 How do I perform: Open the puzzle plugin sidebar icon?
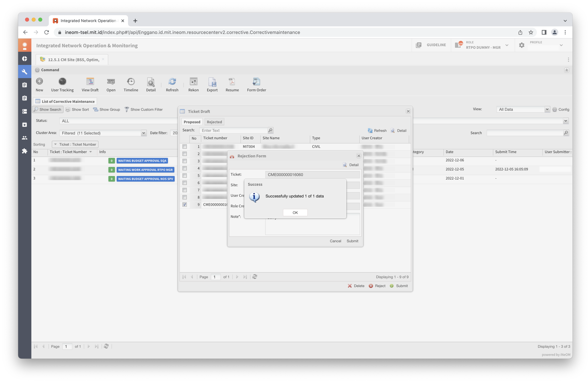[x=24, y=151]
